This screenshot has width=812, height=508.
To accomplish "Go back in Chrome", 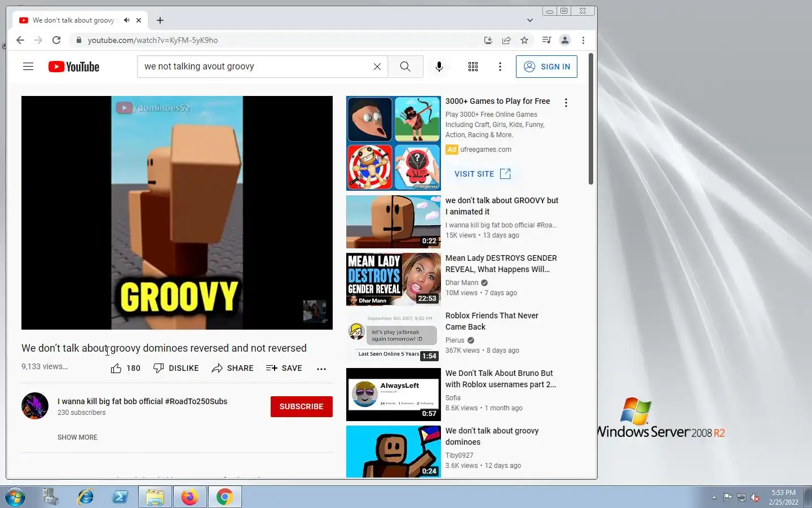I will (x=20, y=40).
